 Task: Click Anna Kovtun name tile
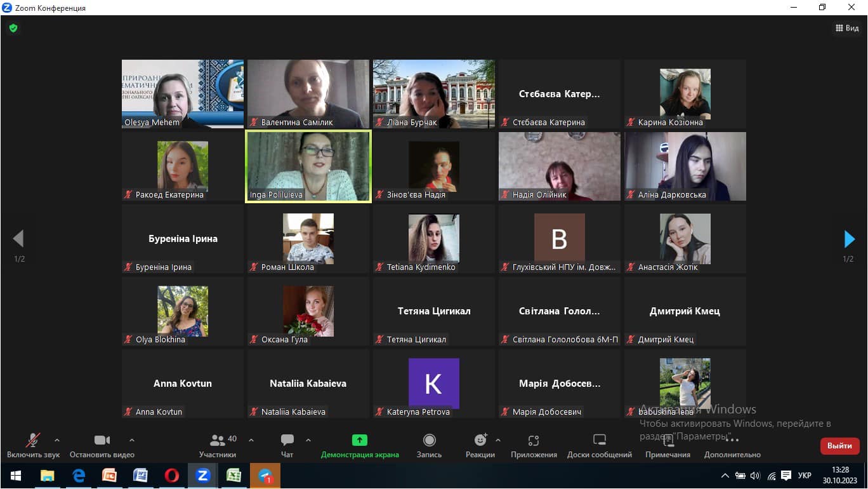[x=183, y=384]
